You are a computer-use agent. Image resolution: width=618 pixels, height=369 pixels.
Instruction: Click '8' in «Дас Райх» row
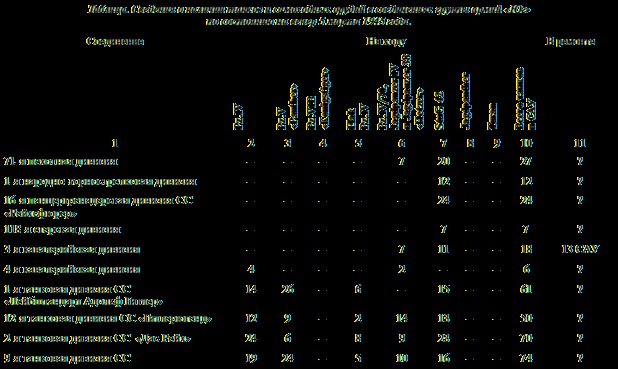pyautogui.click(x=357, y=338)
